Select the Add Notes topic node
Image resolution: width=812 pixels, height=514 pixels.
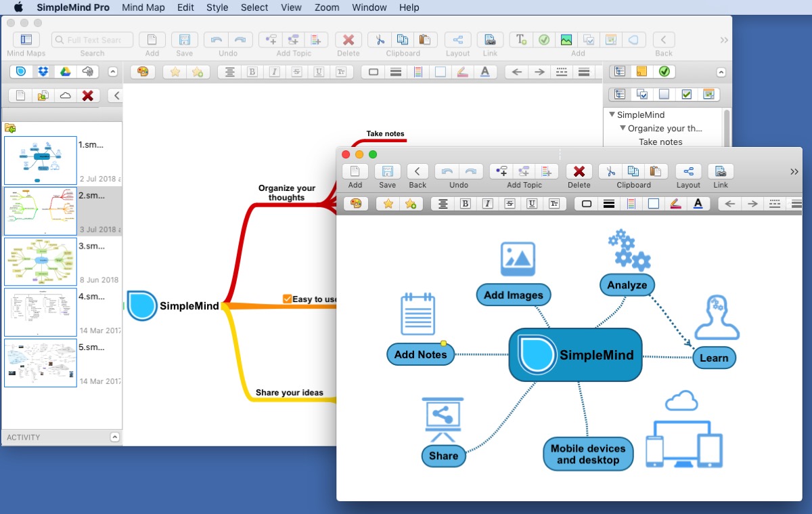click(420, 354)
